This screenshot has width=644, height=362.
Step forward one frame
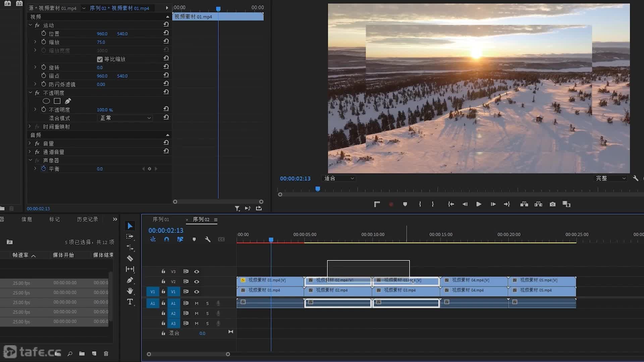493,204
